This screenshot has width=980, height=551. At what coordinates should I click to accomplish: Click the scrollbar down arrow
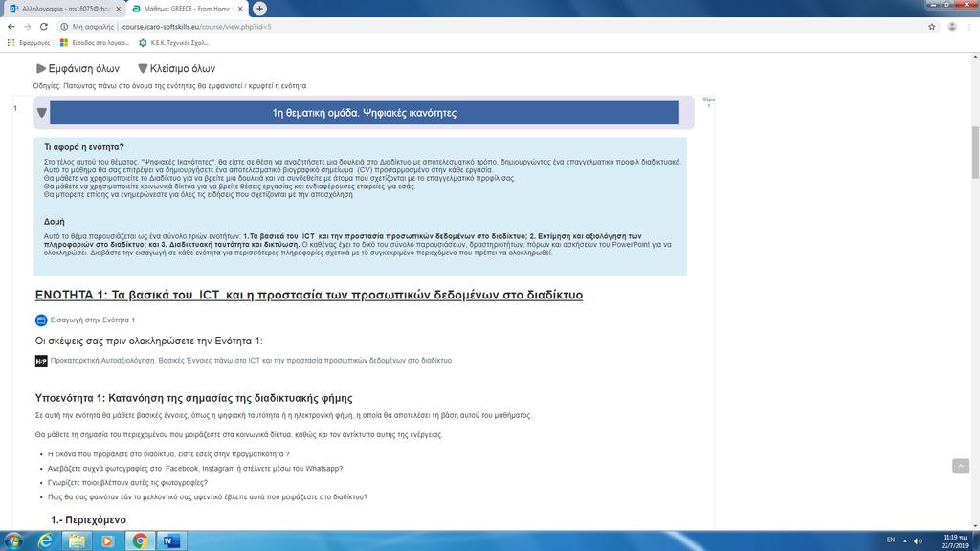pos(975,527)
